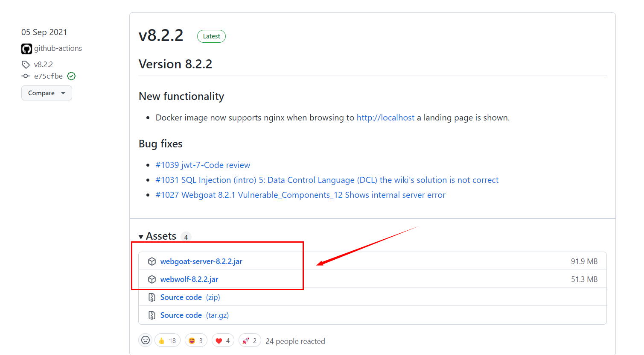The image size is (644, 355).
Task: Download webgoat-server-8.2.2.jar
Action: pos(201,261)
